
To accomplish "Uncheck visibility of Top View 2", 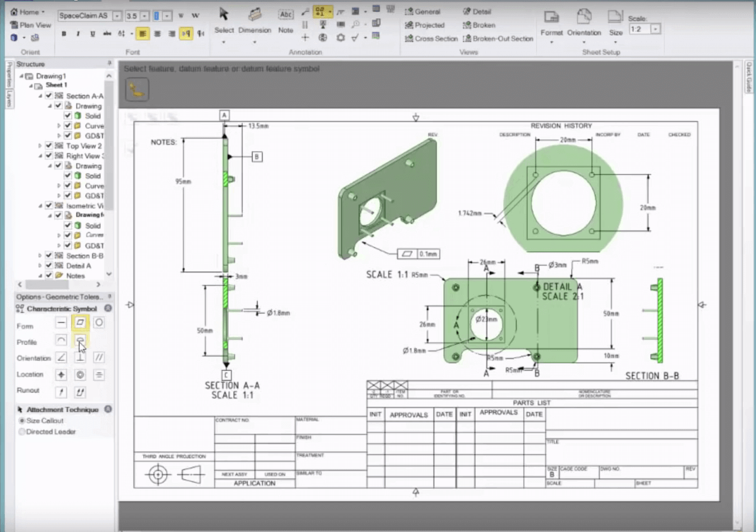I will 49,145.
